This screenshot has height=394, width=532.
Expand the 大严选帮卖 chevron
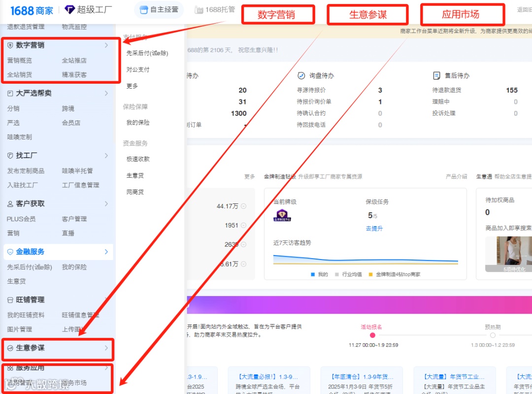(106, 93)
